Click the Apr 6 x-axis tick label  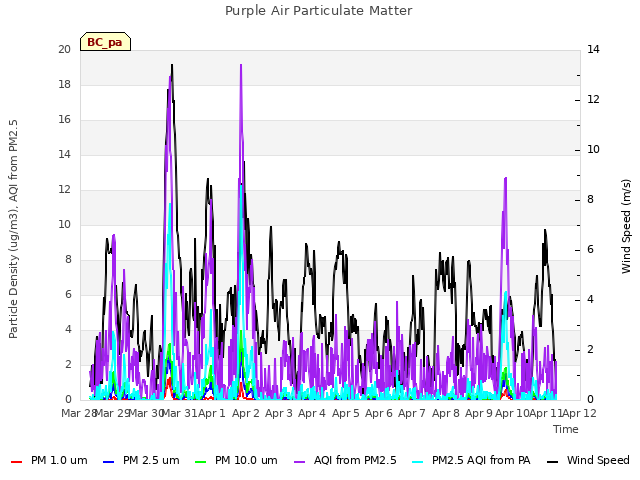[379, 413]
